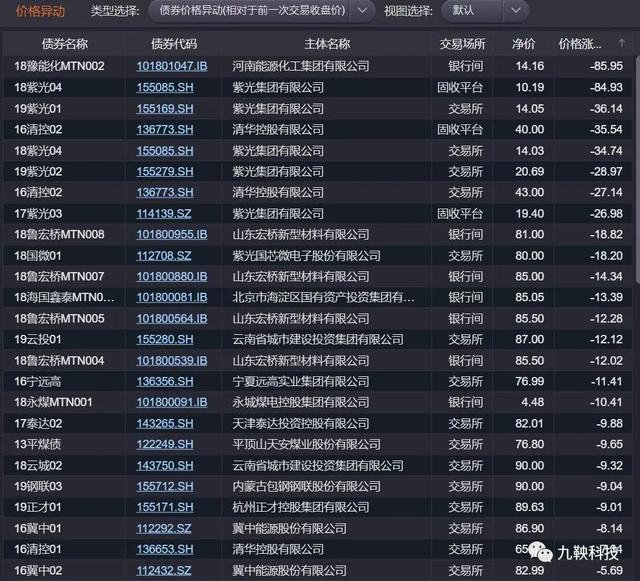Select bond name 17泰达02

point(38,423)
